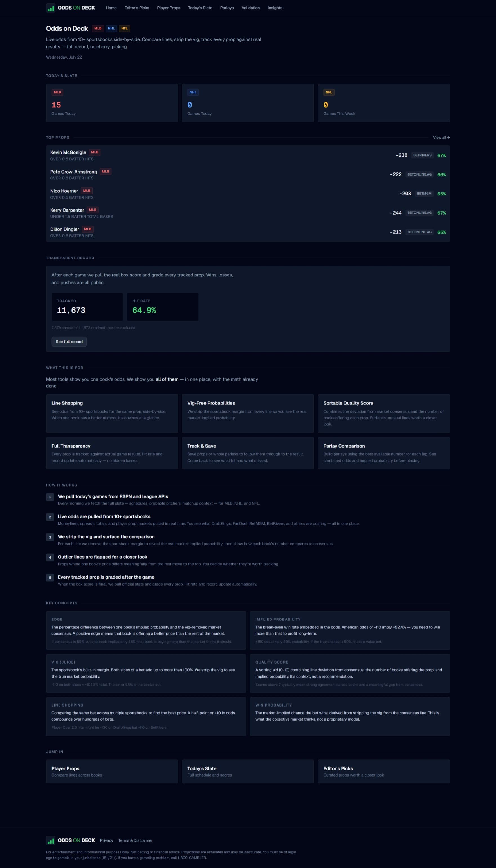Image resolution: width=496 pixels, height=868 pixels.
Task: Click the Odds on Deck logo in header
Action: pos(71,8)
